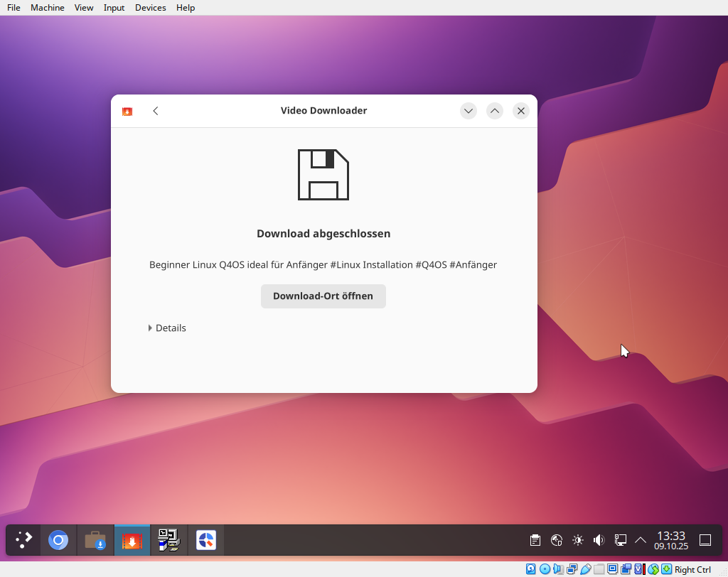This screenshot has width=728, height=577.
Task: Click the Download-Ort öffnen button
Action: 323,296
